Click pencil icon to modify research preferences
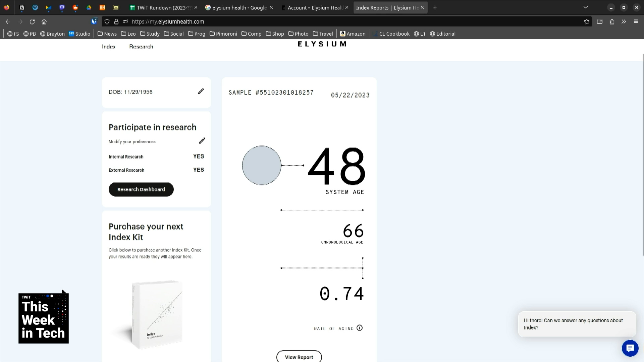The image size is (644, 362). pos(202,141)
